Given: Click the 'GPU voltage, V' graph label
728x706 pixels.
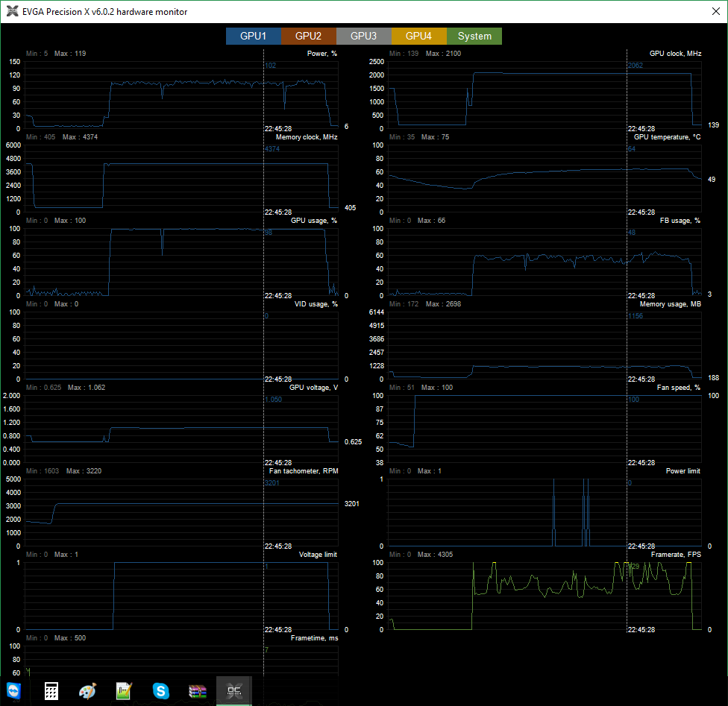Looking at the screenshot, I should 313,388.
